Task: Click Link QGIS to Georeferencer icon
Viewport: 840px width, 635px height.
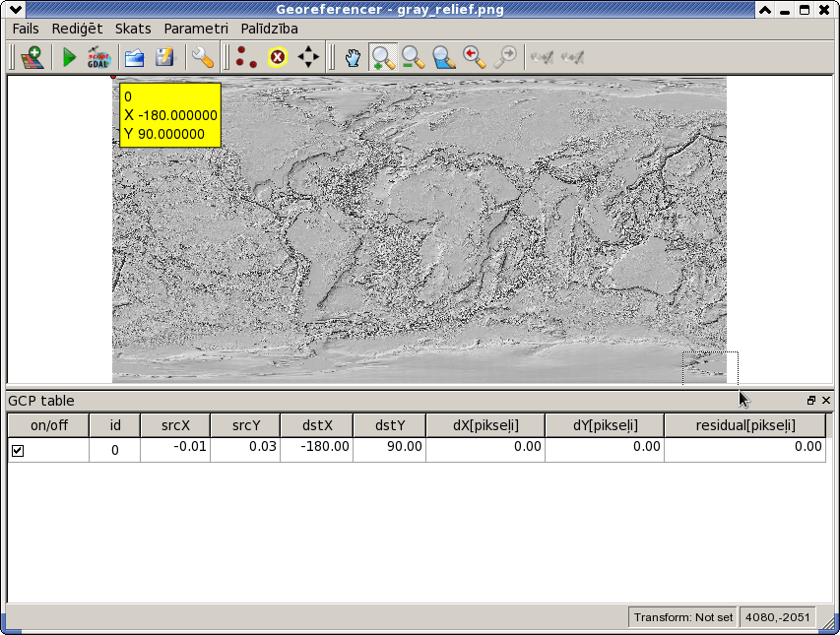Action: coord(572,57)
